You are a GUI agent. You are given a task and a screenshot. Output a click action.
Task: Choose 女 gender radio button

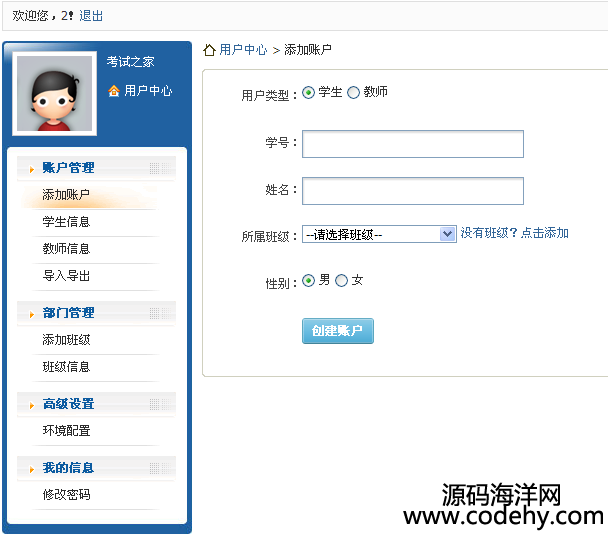coord(341,280)
